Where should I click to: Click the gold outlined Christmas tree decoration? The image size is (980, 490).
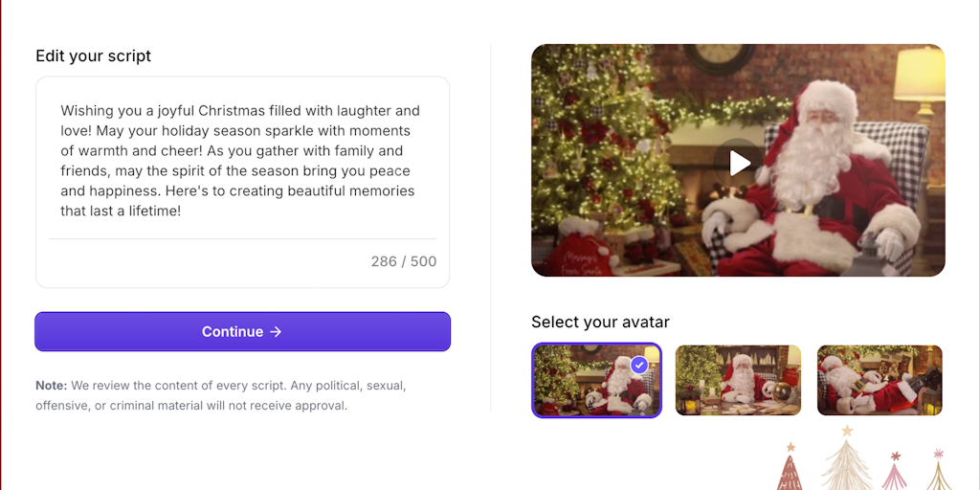pyautogui.click(x=938, y=472)
